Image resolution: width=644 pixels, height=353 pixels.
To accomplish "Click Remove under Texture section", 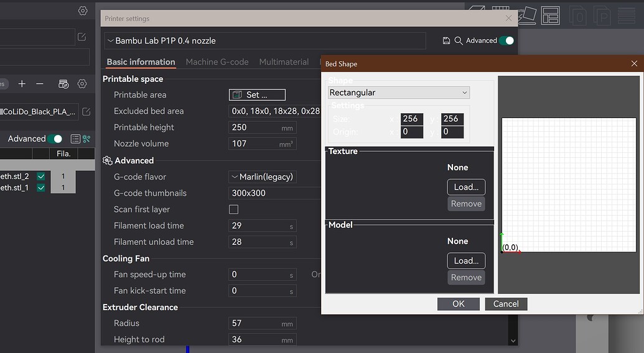I will click(x=466, y=204).
